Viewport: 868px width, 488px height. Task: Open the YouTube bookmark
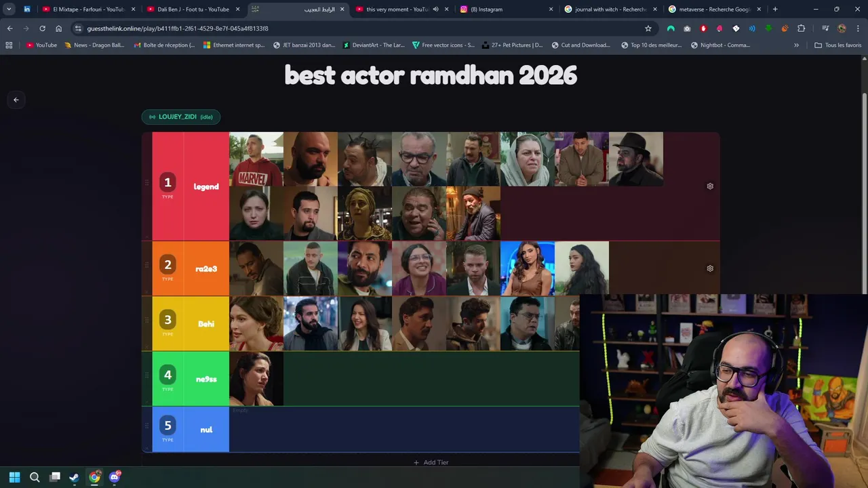coord(41,45)
